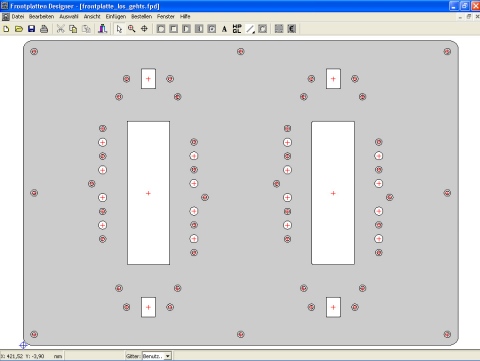
Task: Print the front panel design
Action: pos(44,29)
